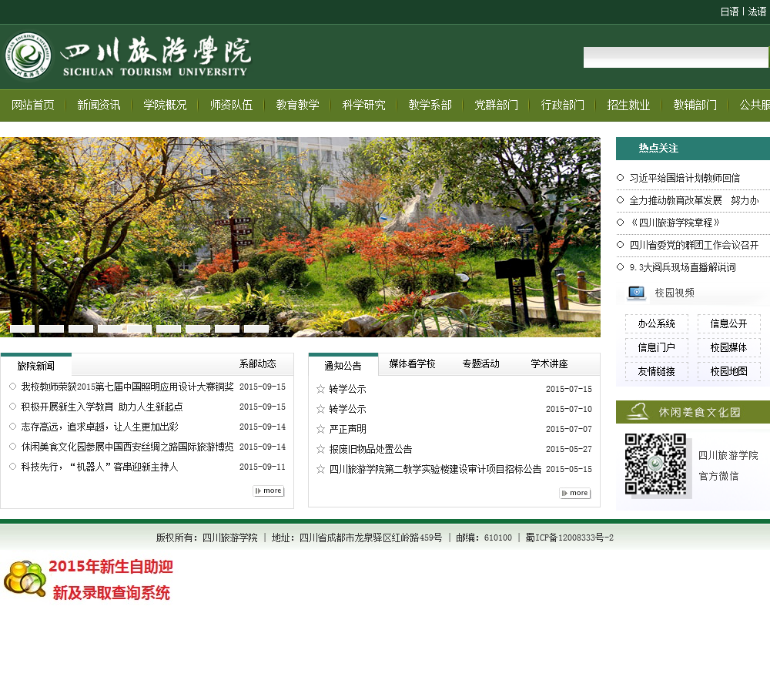The image size is (770, 700).
Task: Click the more button under 通知公告 list
Action: pos(574,493)
